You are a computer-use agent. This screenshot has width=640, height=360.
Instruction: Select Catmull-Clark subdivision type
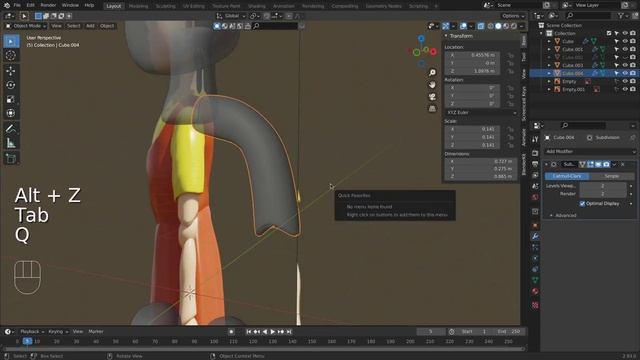point(567,176)
